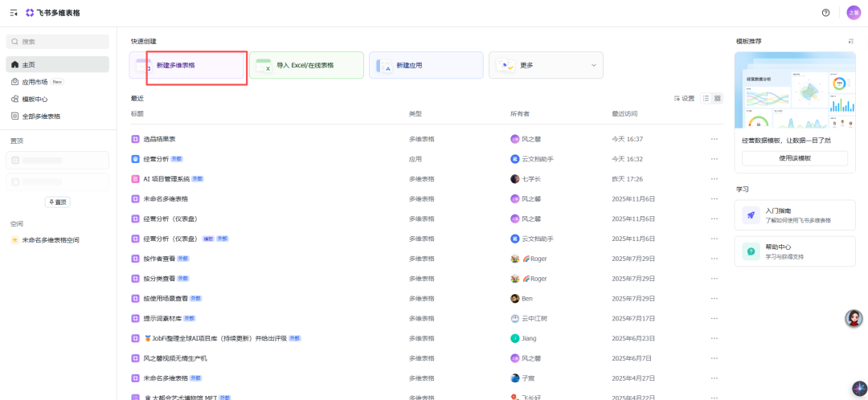Click the 置顶 pin button in sidebar
The height and width of the screenshot is (400, 868).
(x=58, y=202)
